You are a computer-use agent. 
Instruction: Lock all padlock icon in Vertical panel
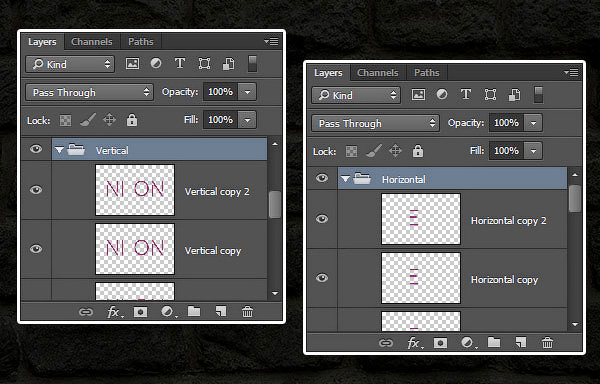(132, 120)
